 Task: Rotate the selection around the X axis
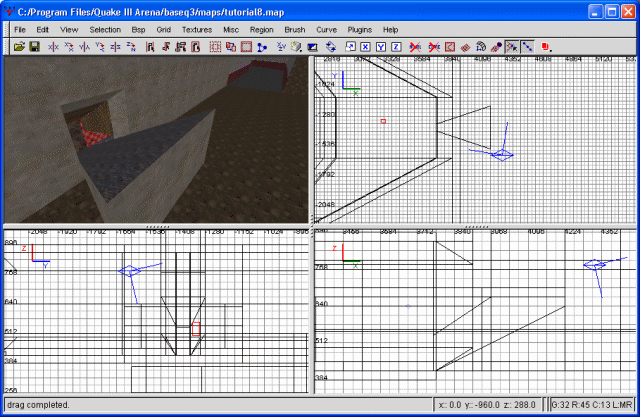tap(69, 47)
